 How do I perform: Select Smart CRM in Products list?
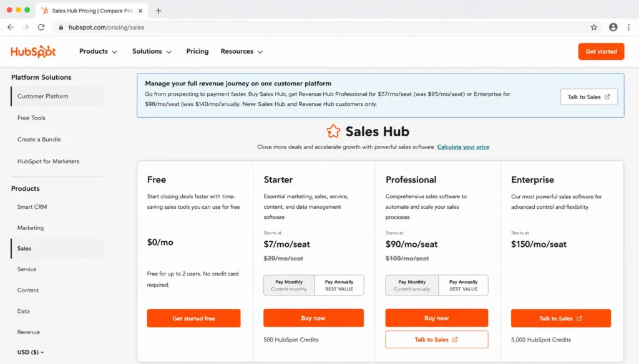click(32, 207)
